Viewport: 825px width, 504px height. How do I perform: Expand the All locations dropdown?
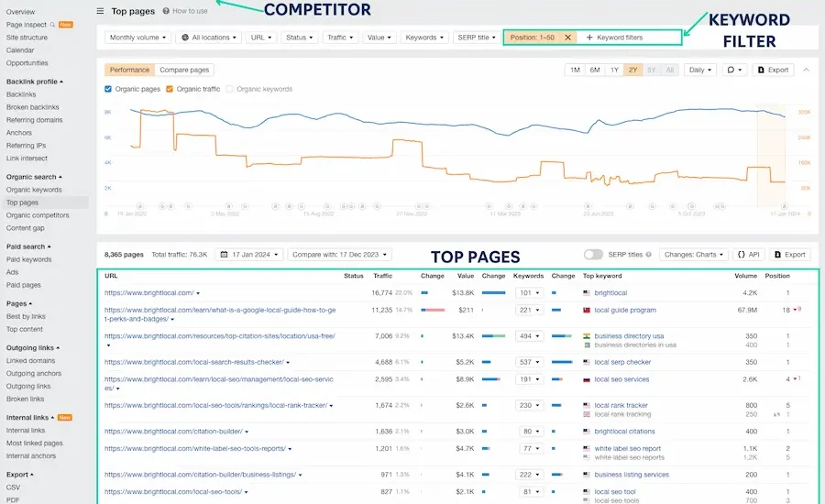click(209, 38)
